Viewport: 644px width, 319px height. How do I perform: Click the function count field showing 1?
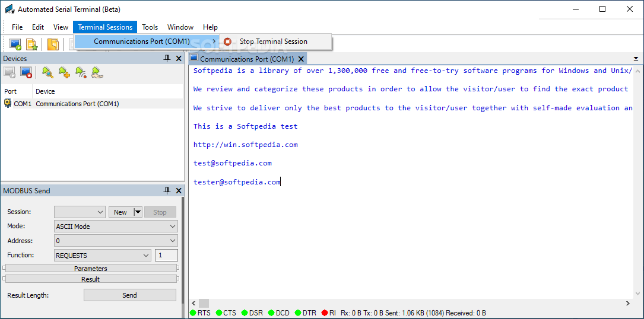click(x=166, y=256)
